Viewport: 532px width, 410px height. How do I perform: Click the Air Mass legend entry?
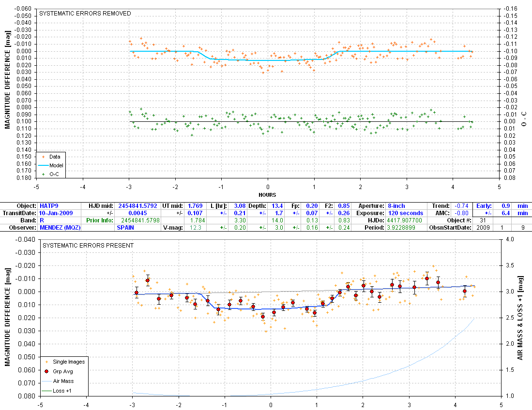point(58,381)
